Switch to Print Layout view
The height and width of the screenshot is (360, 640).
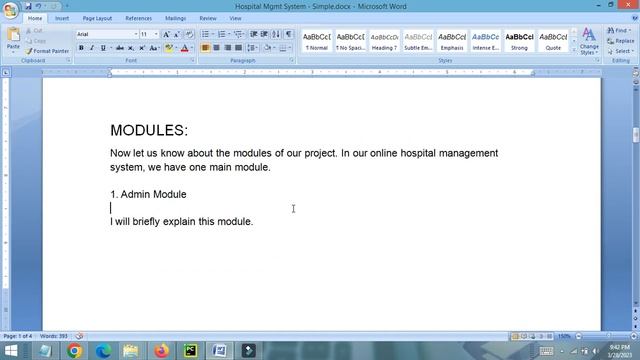click(515, 336)
